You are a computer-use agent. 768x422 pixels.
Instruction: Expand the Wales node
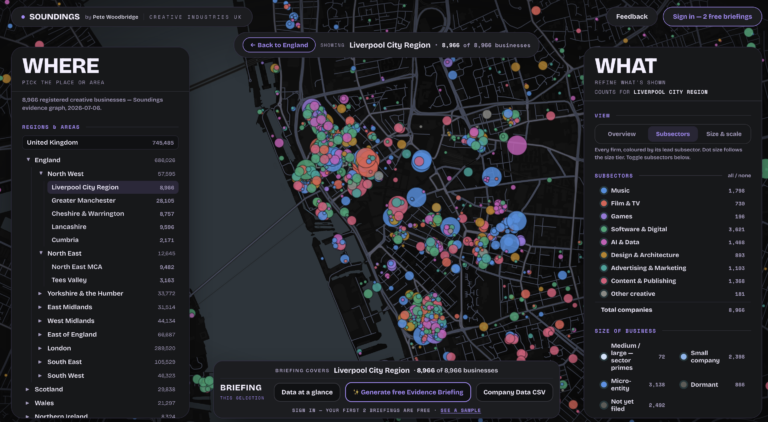[x=28, y=403]
